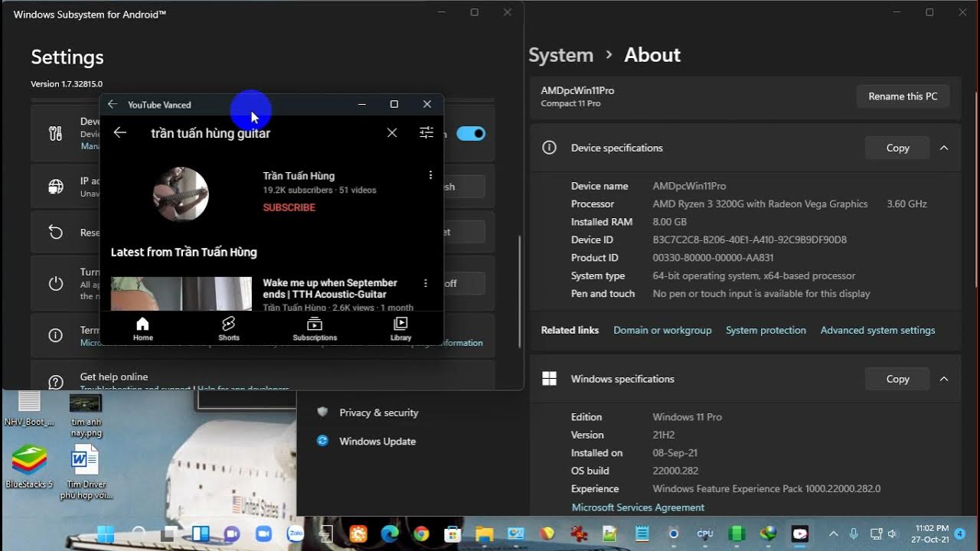Image resolution: width=980 pixels, height=551 pixels.
Task: Open more options for Trần Tuấn Hùng channel
Action: [x=430, y=175]
